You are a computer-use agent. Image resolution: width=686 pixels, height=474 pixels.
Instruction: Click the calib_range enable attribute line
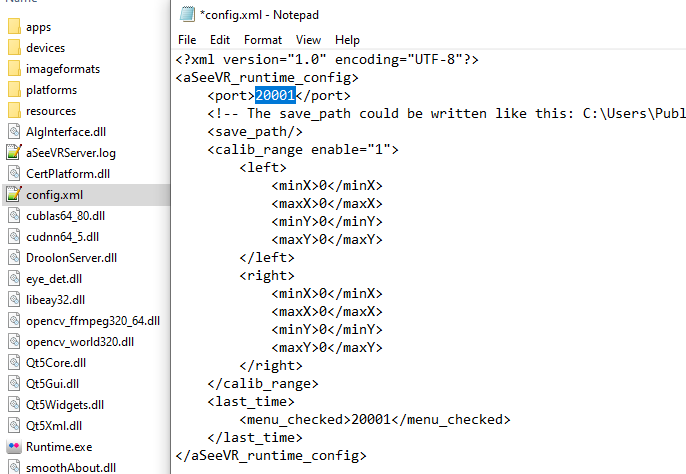tap(303, 149)
